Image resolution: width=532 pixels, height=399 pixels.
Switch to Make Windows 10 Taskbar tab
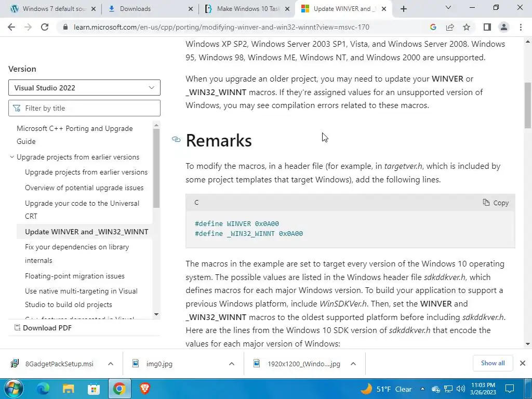coord(248,9)
